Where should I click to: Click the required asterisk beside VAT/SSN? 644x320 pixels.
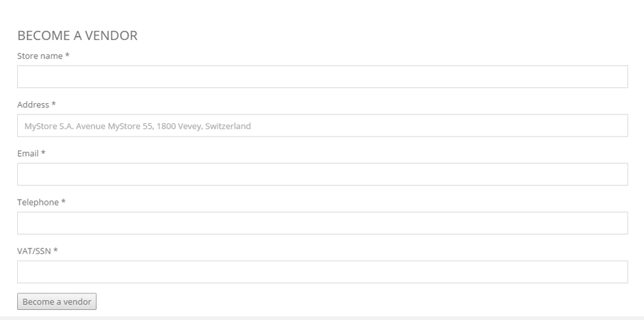click(55, 251)
